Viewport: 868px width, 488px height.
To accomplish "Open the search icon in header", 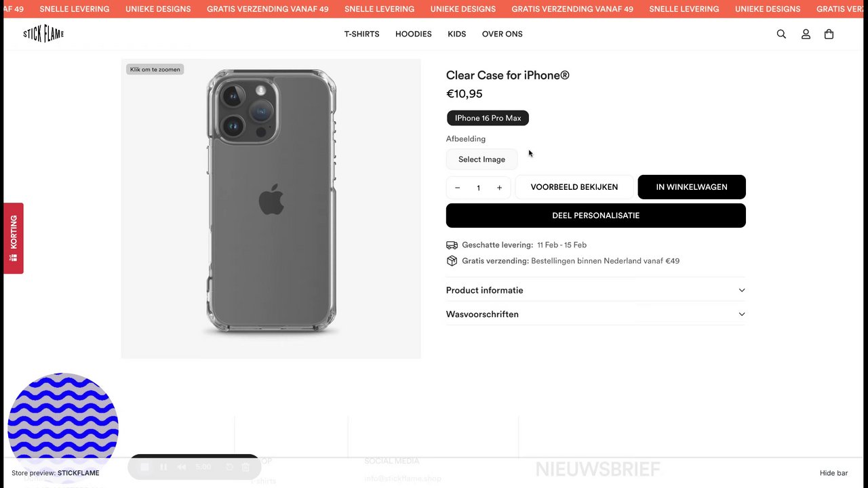I will pos(781,34).
